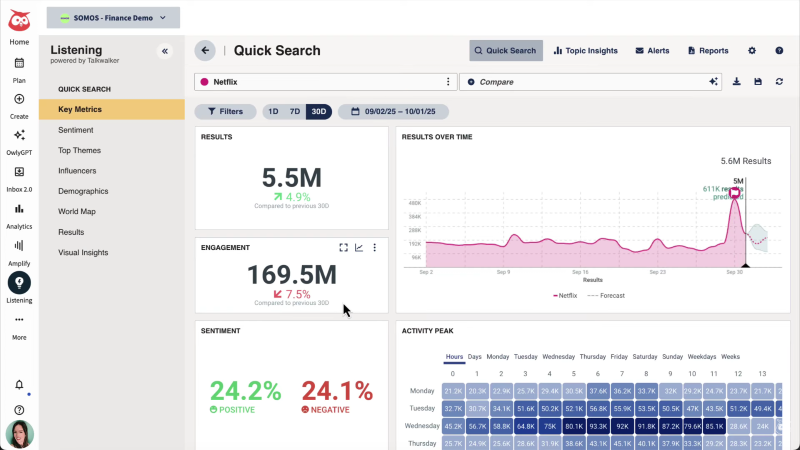Image resolution: width=800 pixels, height=450 pixels.
Task: Click the back arrow beside Quick Search
Action: coord(205,50)
